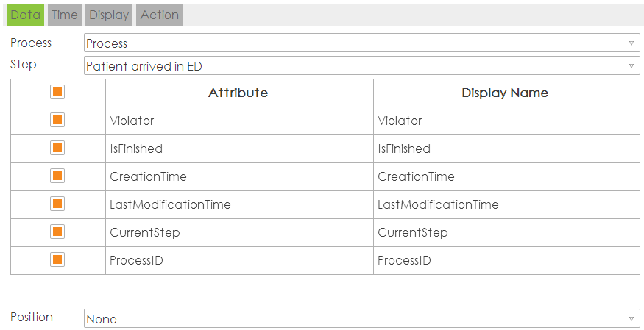The image size is (644, 330).
Task: Toggle the select-all header checkbox
Action: point(57,93)
